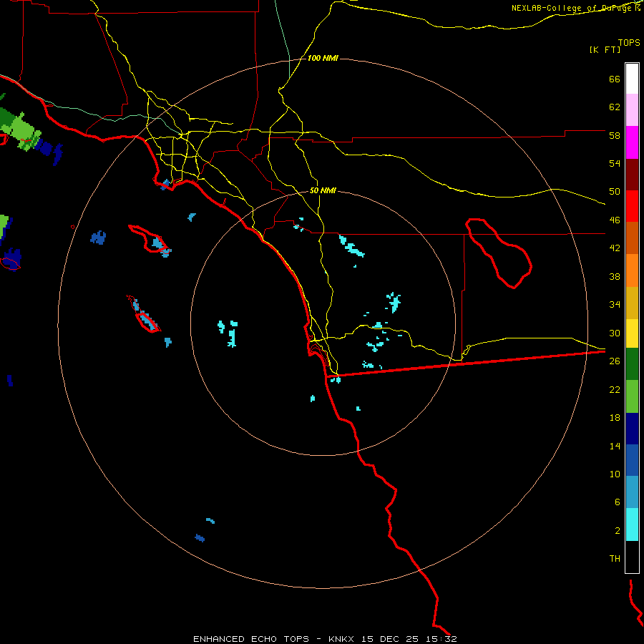Select the '62' legend value

coord(615,107)
